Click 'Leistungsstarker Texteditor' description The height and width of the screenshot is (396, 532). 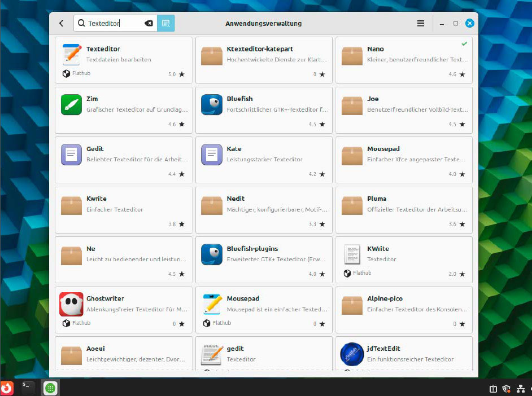click(x=265, y=159)
